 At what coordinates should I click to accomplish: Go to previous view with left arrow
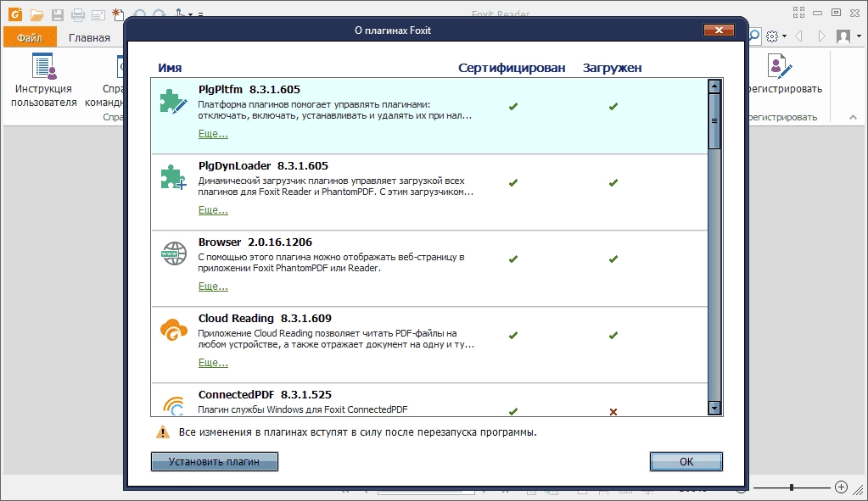point(798,36)
